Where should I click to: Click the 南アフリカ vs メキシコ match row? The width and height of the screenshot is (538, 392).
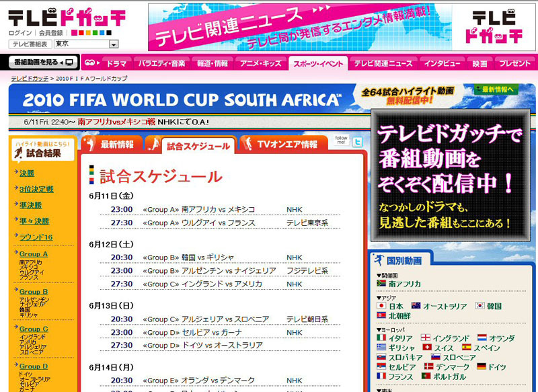[220, 209]
